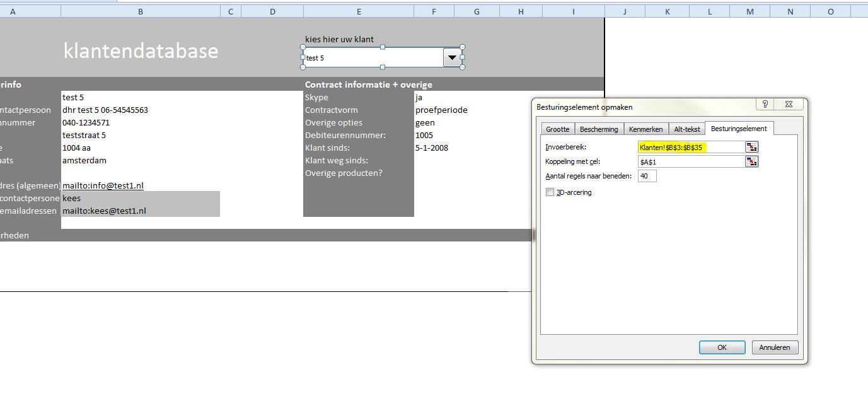The image size is (868, 401).
Task: Click the help question mark button in dialog
Action: [765, 105]
